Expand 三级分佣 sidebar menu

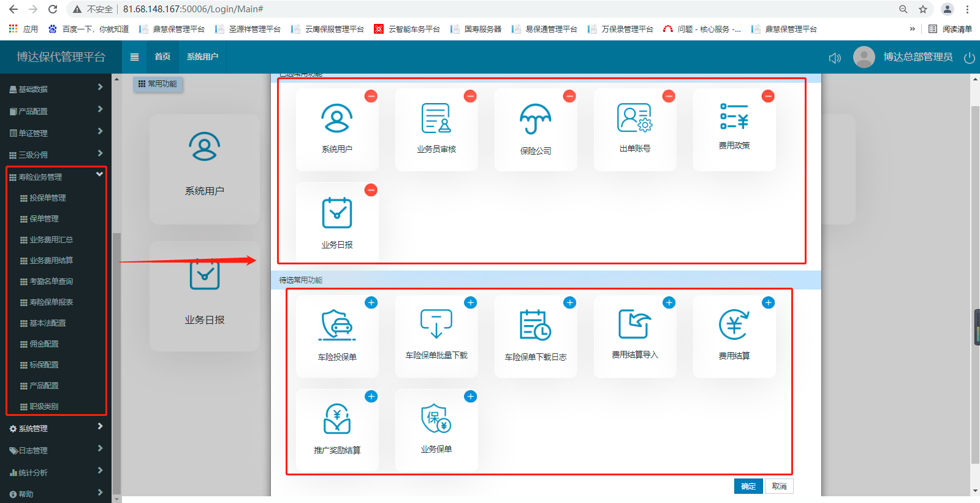click(56, 155)
